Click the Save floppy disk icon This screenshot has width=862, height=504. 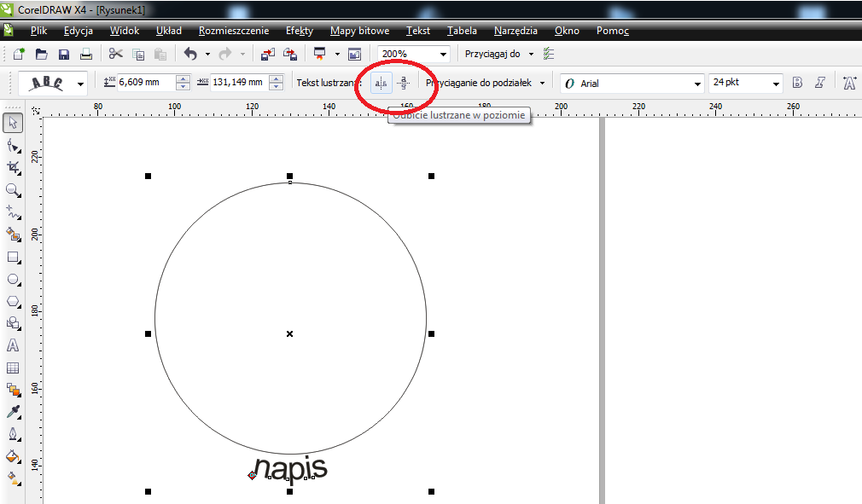pyautogui.click(x=63, y=54)
